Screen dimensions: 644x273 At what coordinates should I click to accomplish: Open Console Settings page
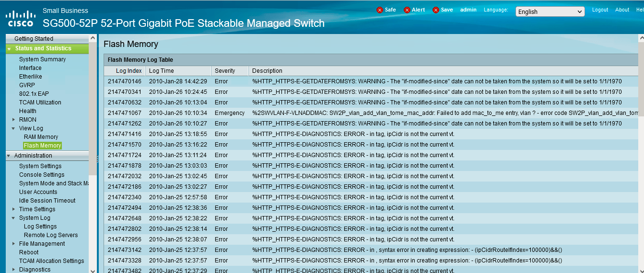click(x=42, y=175)
